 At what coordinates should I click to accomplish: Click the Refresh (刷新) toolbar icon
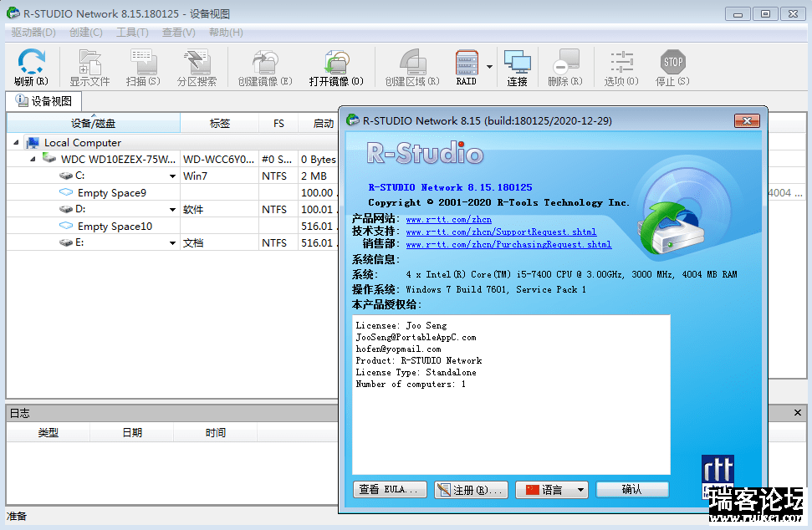tap(31, 62)
